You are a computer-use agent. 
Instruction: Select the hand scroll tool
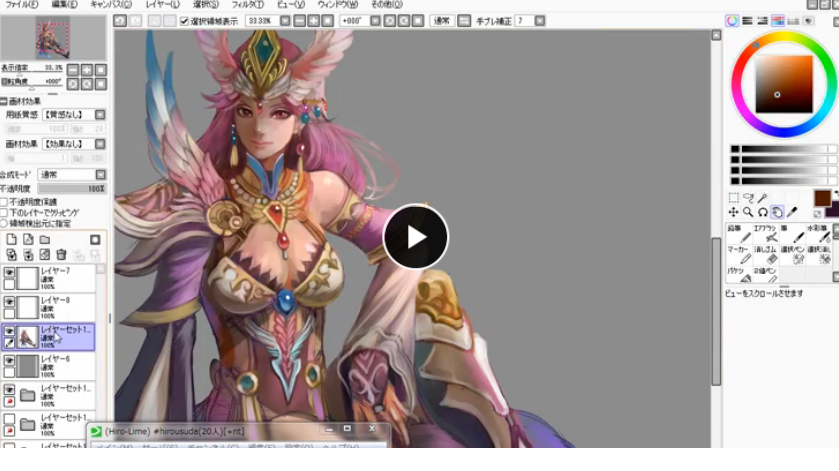tap(777, 212)
